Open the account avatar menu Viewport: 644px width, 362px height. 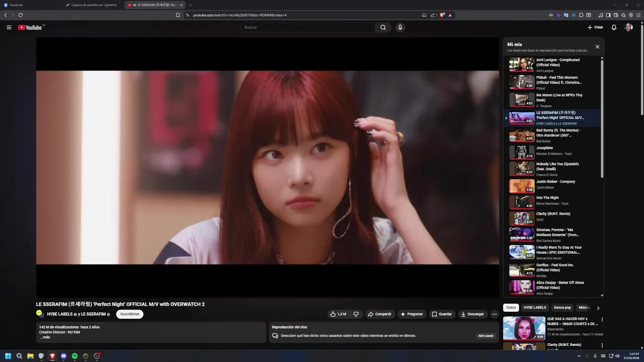pyautogui.click(x=628, y=27)
